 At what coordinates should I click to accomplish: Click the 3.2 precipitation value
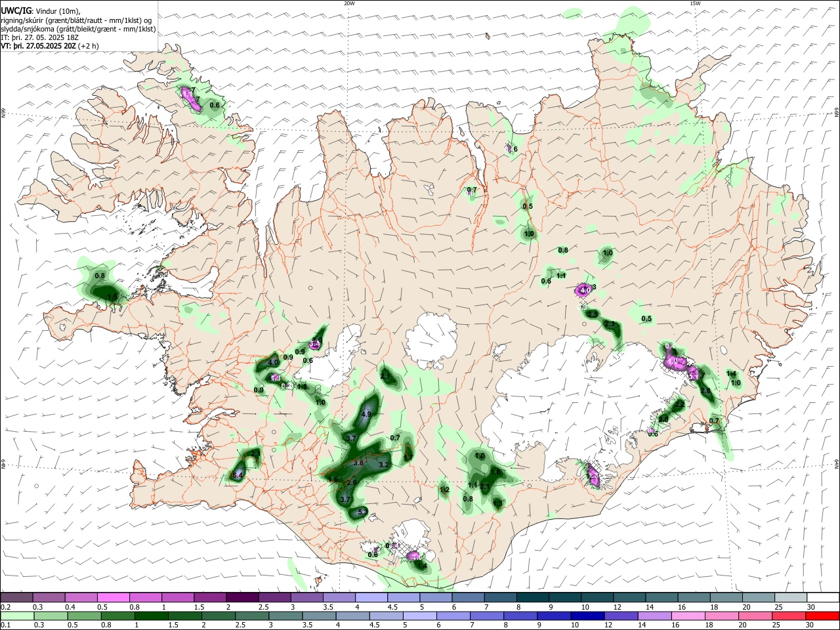pos(384,465)
